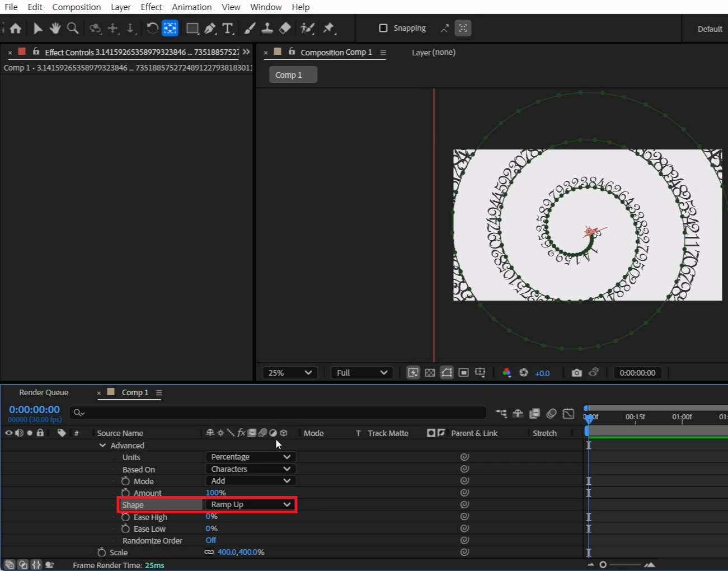Collapse the Advanced property group
The width and height of the screenshot is (728, 571).
click(102, 445)
